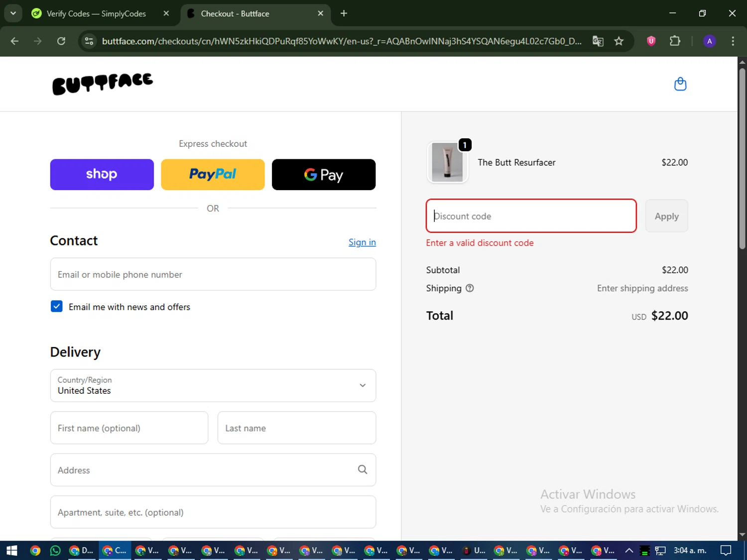Click the network tray icon
The height and width of the screenshot is (560, 747).
[660, 551]
